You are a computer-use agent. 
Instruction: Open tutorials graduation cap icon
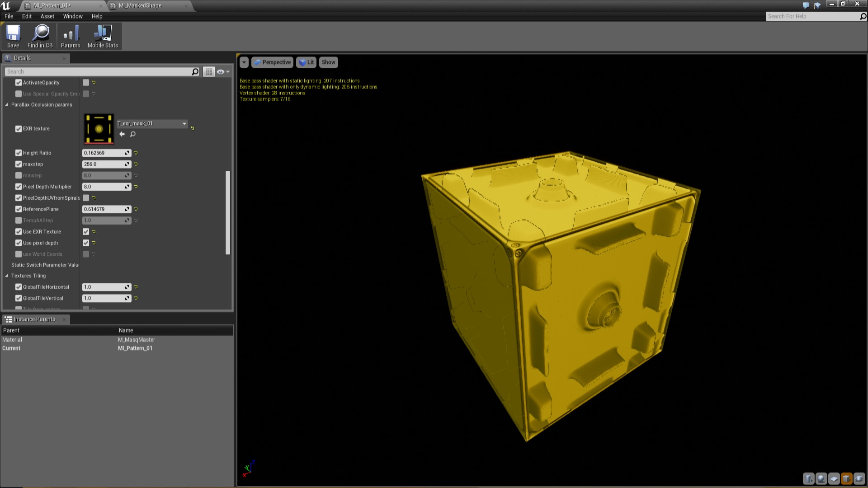tap(817, 5)
